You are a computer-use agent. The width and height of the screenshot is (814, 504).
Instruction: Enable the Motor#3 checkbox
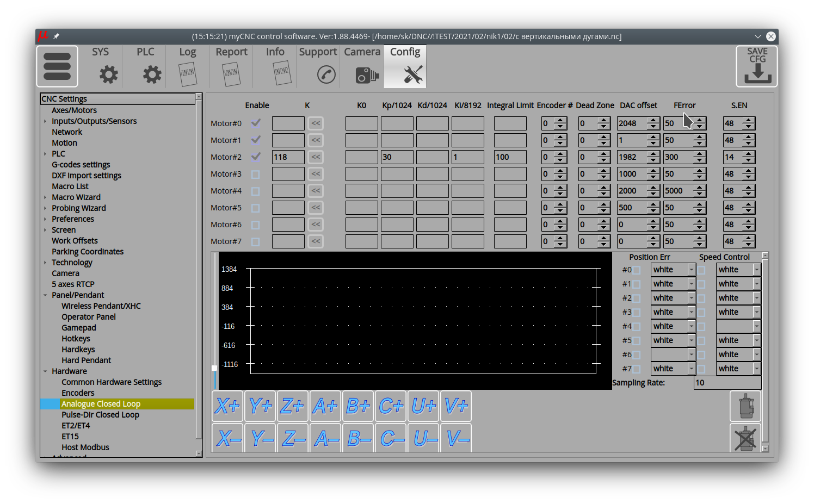pos(256,174)
